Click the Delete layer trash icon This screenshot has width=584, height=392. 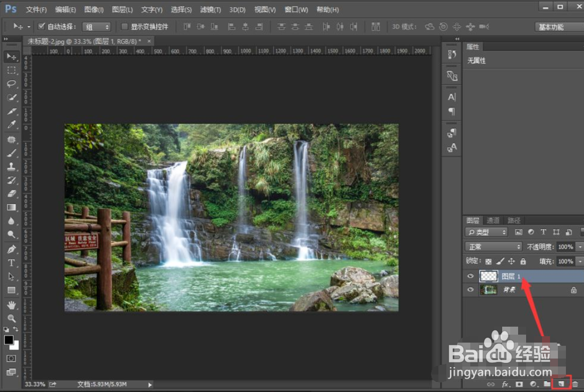tap(575, 384)
